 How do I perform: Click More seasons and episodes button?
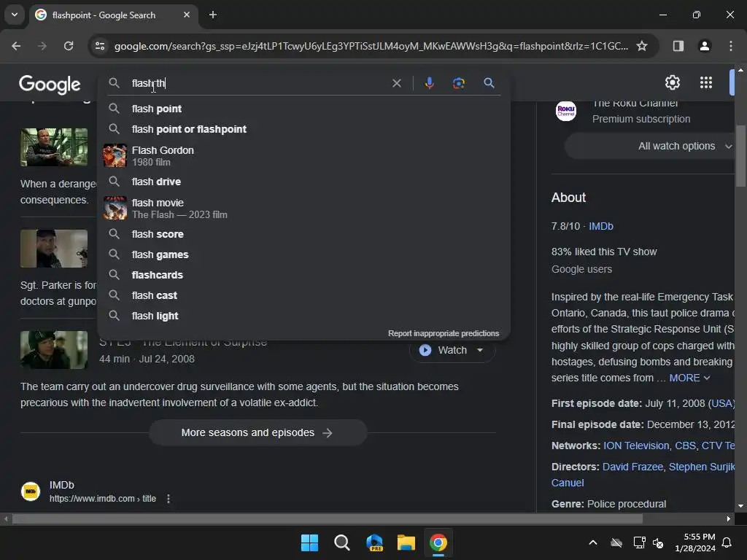pos(258,432)
